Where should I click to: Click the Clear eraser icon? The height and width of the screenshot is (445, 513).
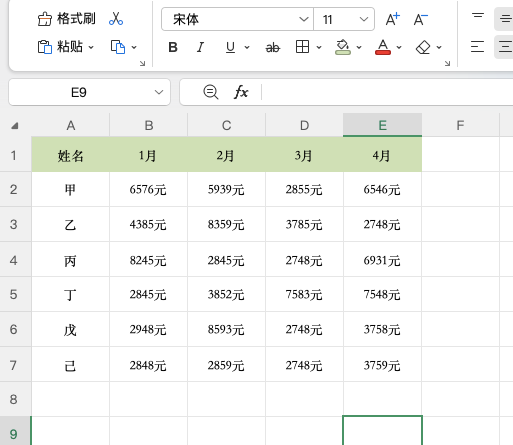click(x=423, y=47)
